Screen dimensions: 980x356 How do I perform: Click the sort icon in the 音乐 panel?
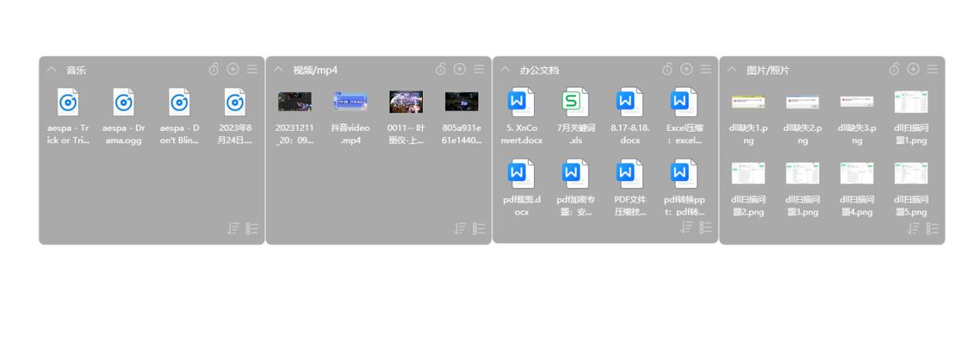(x=233, y=229)
